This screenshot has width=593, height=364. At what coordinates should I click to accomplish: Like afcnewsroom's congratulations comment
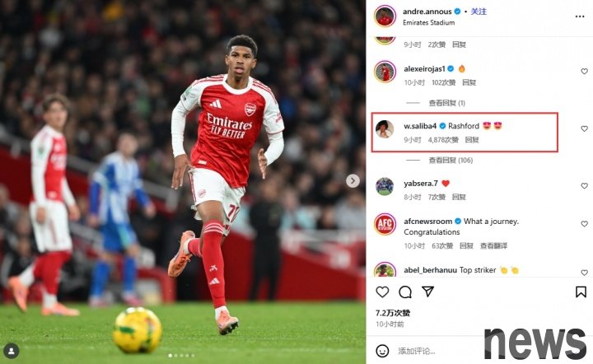584,225
